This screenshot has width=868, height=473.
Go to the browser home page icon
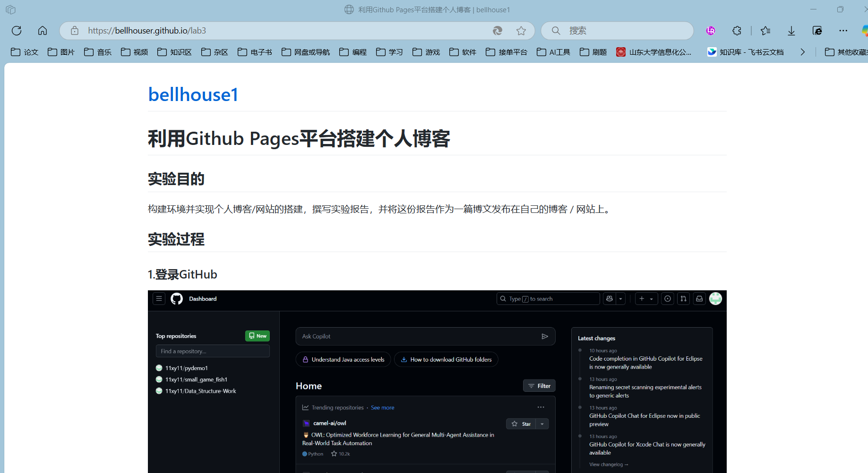(x=43, y=31)
